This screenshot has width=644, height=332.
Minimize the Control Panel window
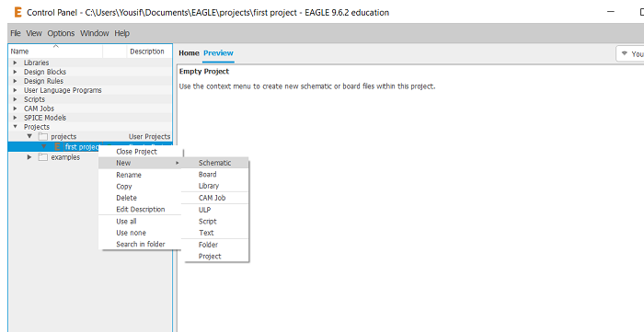pyautogui.click(x=611, y=12)
